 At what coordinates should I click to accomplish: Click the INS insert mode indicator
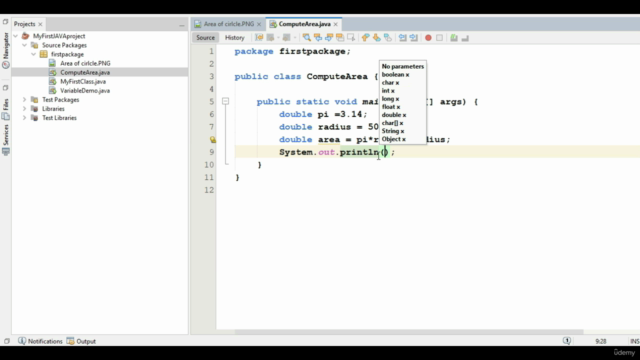click(x=634, y=341)
